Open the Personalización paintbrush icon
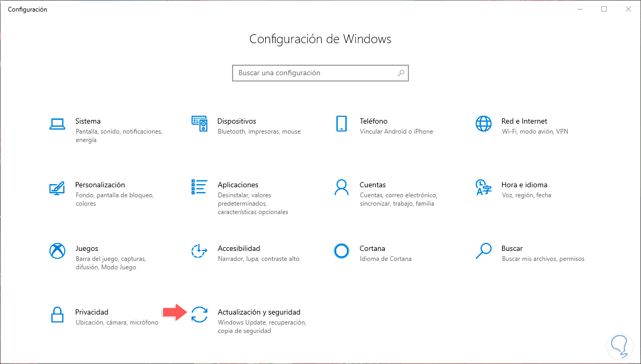Viewport: 641px width, 364px height. [x=57, y=187]
